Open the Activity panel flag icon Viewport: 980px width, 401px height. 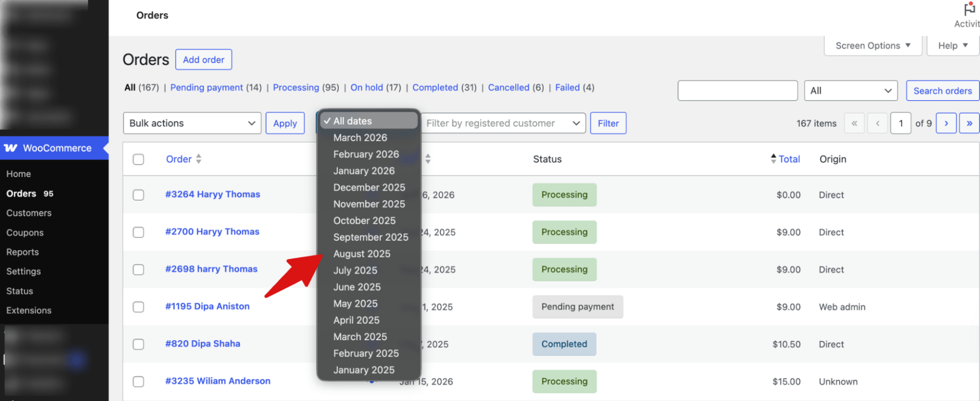[969, 10]
